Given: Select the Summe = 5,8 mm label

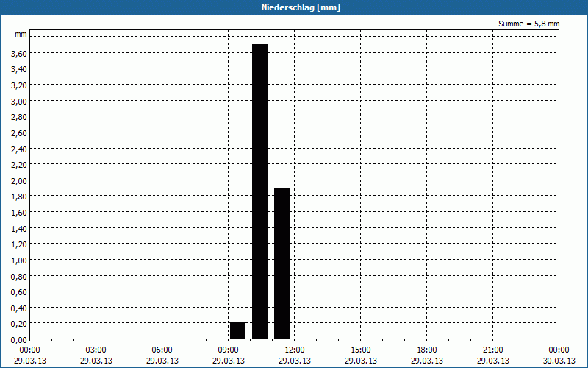Looking at the screenshot, I should point(528,24).
